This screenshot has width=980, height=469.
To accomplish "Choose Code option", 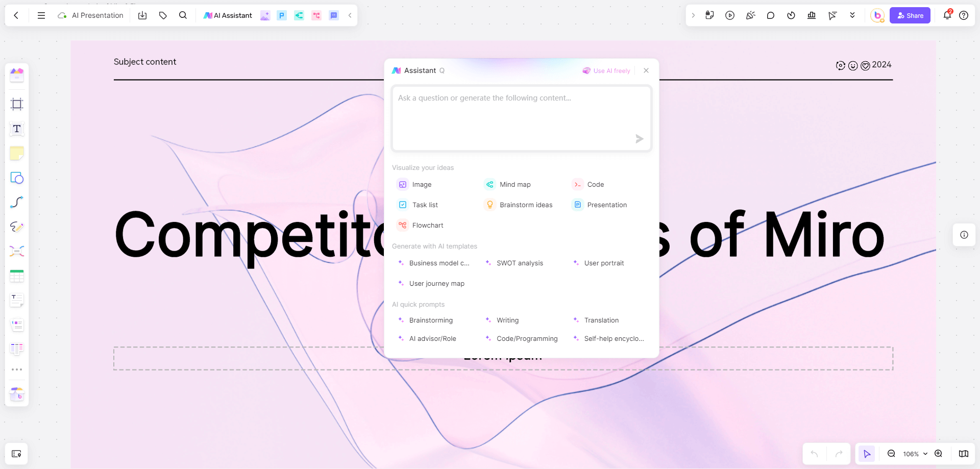I will pos(588,184).
